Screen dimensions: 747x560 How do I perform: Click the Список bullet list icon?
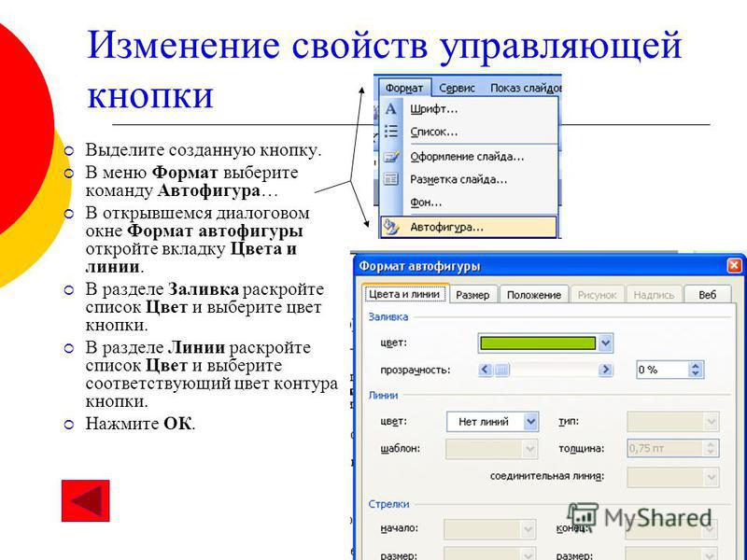[390, 132]
